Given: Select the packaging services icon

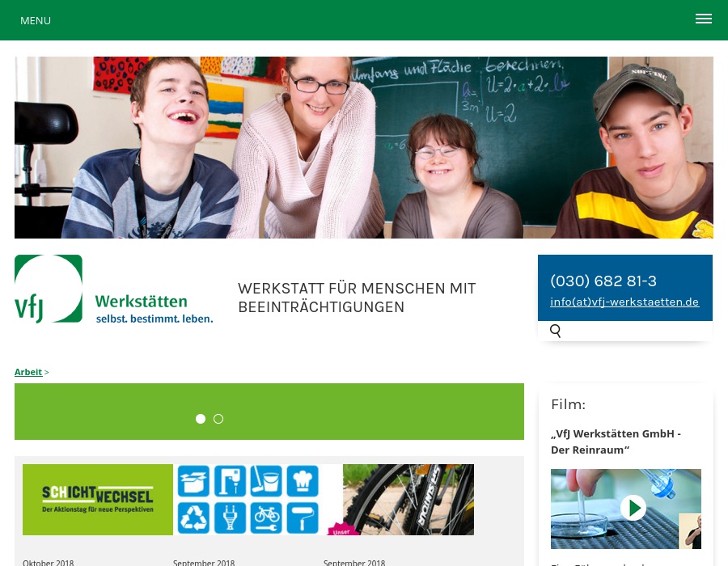Looking at the screenshot, I should pyautogui.click(x=193, y=480).
